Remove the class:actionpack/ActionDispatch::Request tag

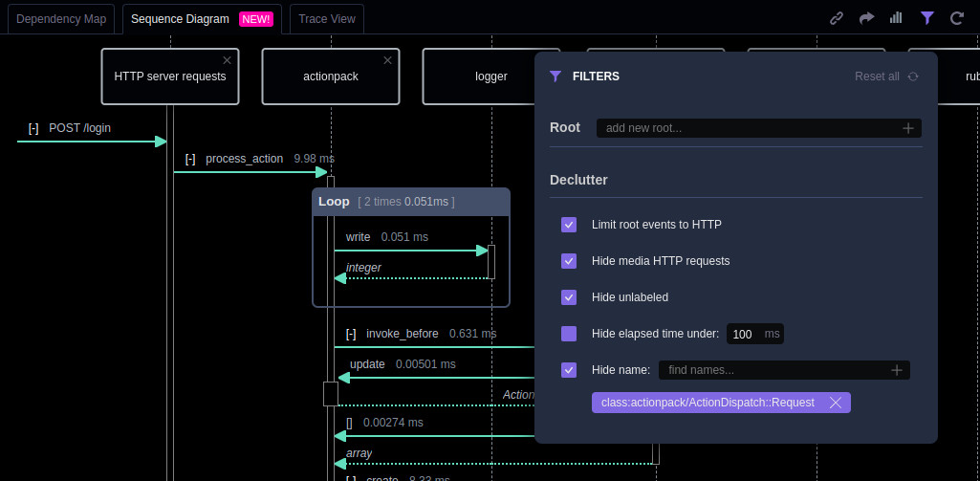835,403
